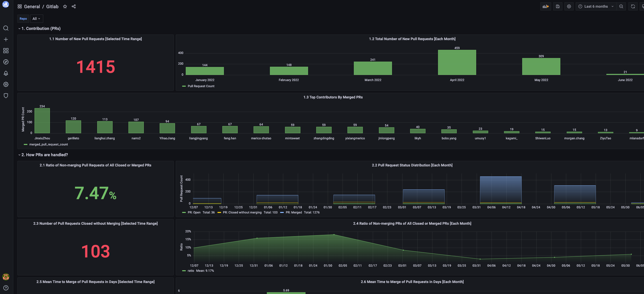Collapse the 1. Contribution (PRs) row

click(x=41, y=29)
